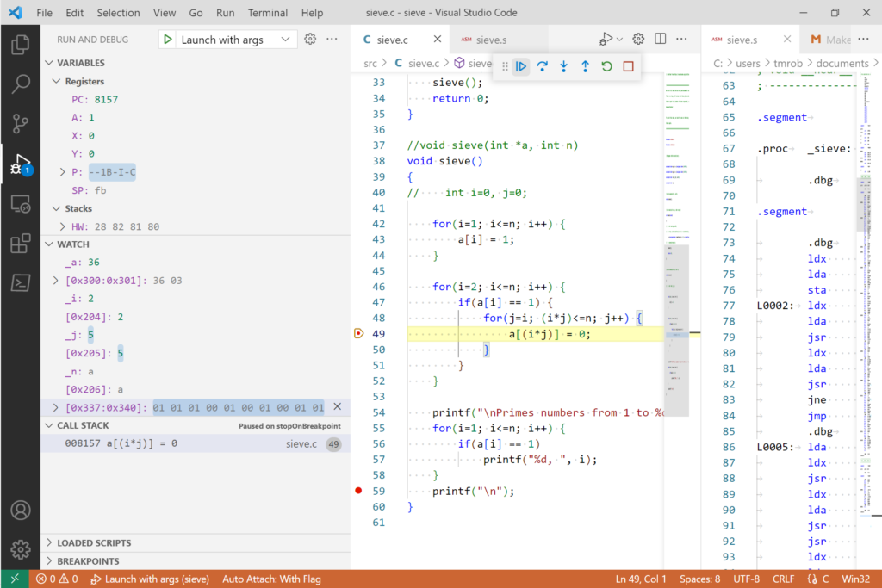Click Launch with args (sieve) in status bar
This screenshot has width=882, height=588.
point(150,579)
